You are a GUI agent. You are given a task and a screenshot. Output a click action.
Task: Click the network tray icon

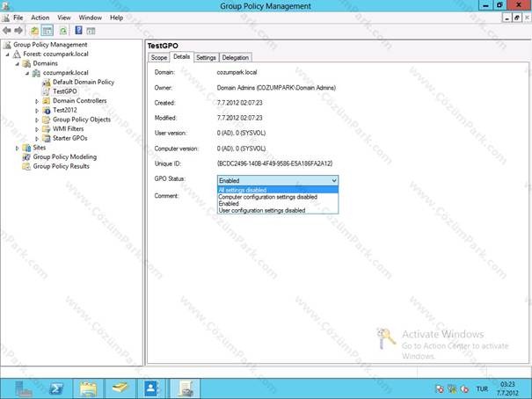[x=452, y=389]
